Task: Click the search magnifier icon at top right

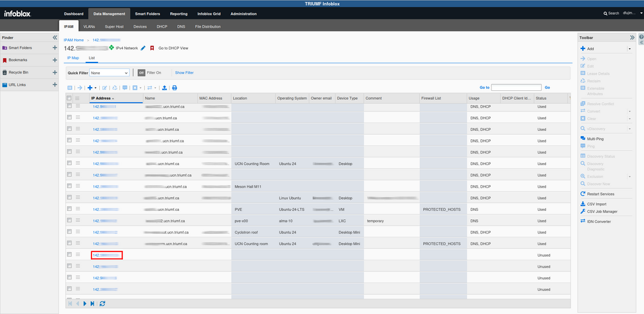Action: pyautogui.click(x=605, y=14)
